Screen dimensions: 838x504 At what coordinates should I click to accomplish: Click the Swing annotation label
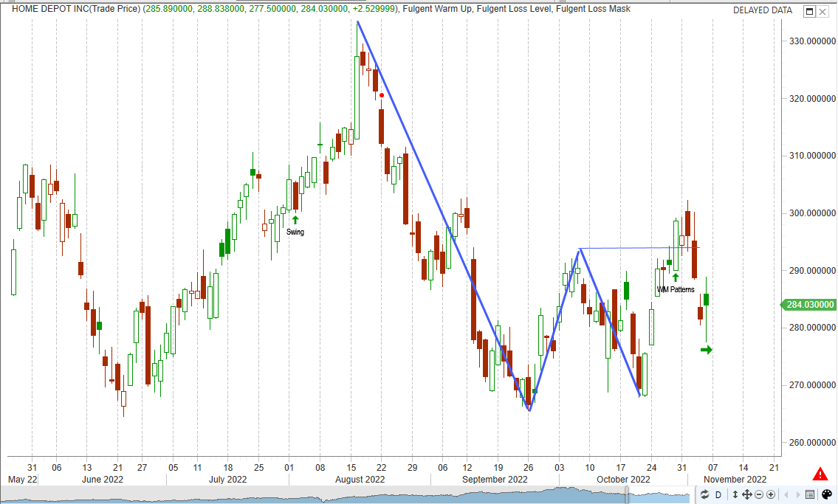tap(295, 232)
